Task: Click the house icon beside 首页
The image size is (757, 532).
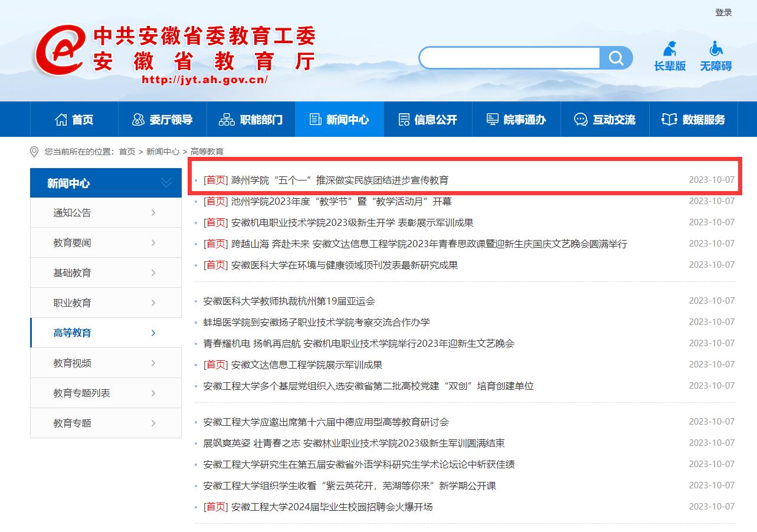Action: [x=61, y=119]
